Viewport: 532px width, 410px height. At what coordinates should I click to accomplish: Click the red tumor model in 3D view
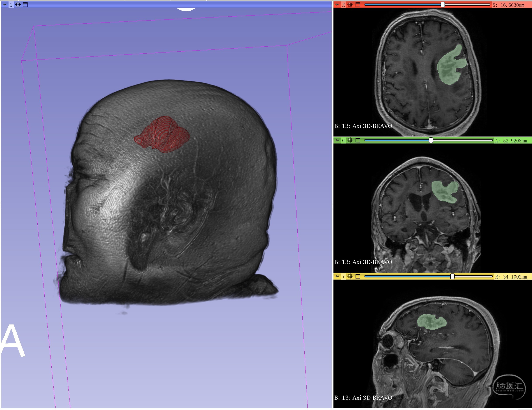(162, 134)
